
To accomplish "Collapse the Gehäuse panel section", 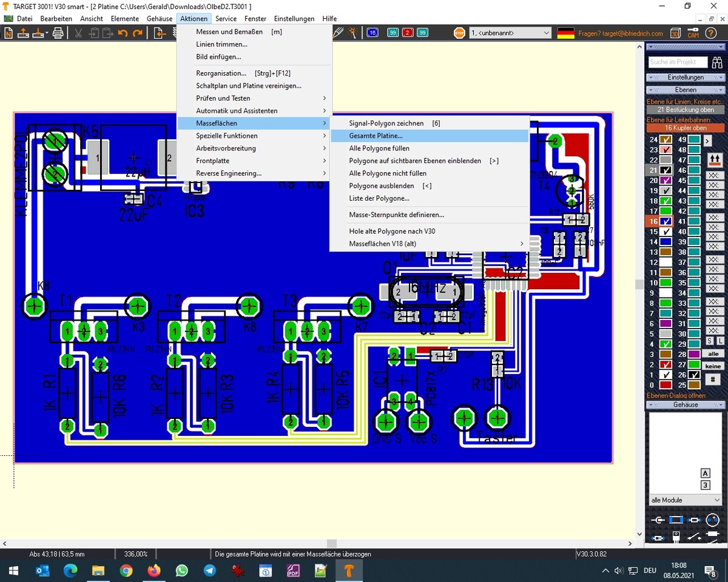I will click(x=686, y=404).
